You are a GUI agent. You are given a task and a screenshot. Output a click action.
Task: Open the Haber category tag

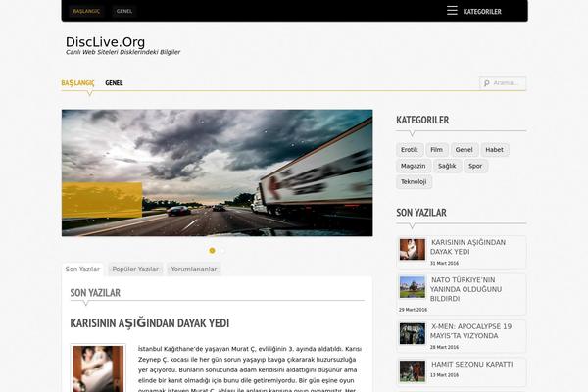coord(495,150)
